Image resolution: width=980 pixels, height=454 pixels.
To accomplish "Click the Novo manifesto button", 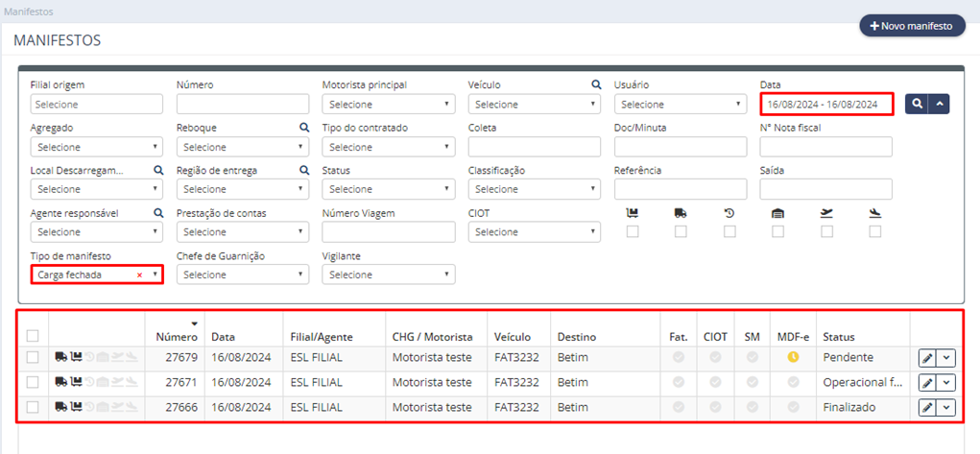I will [x=912, y=26].
